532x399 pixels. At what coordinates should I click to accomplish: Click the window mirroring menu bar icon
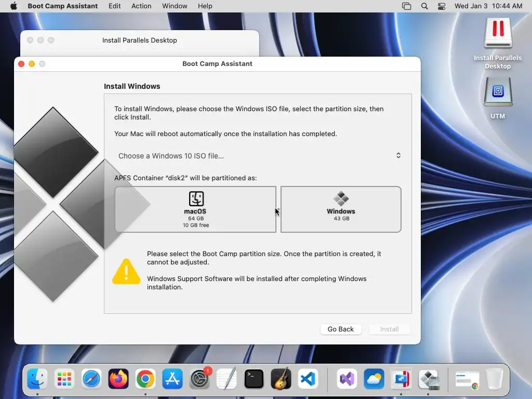(406, 6)
